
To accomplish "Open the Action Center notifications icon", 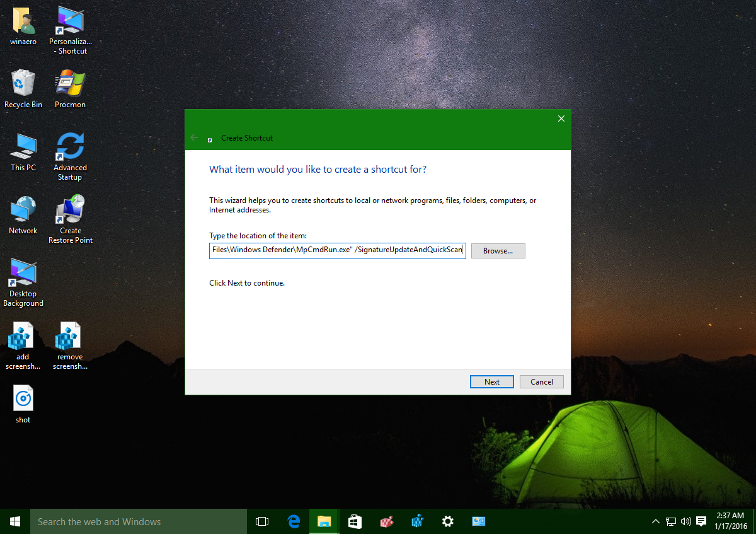I will pyautogui.click(x=701, y=521).
